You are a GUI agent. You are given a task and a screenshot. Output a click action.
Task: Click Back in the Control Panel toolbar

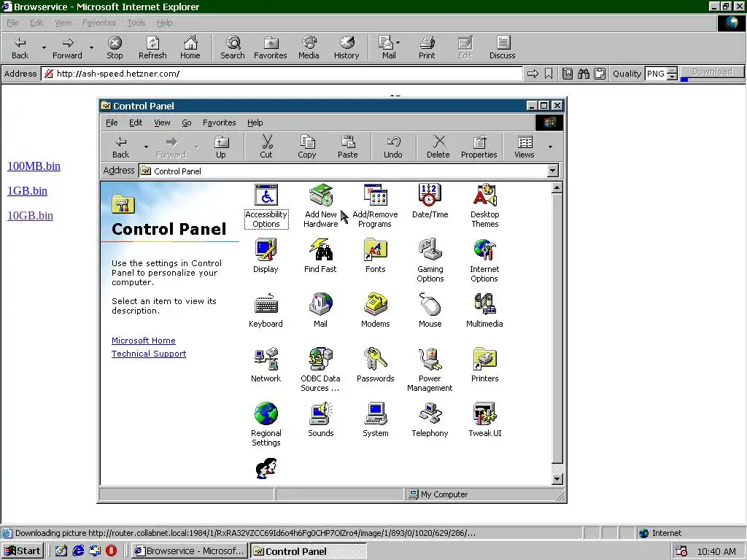120,147
